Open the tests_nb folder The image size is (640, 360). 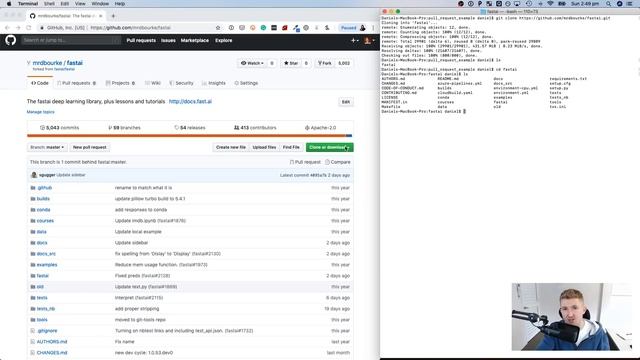point(45,309)
